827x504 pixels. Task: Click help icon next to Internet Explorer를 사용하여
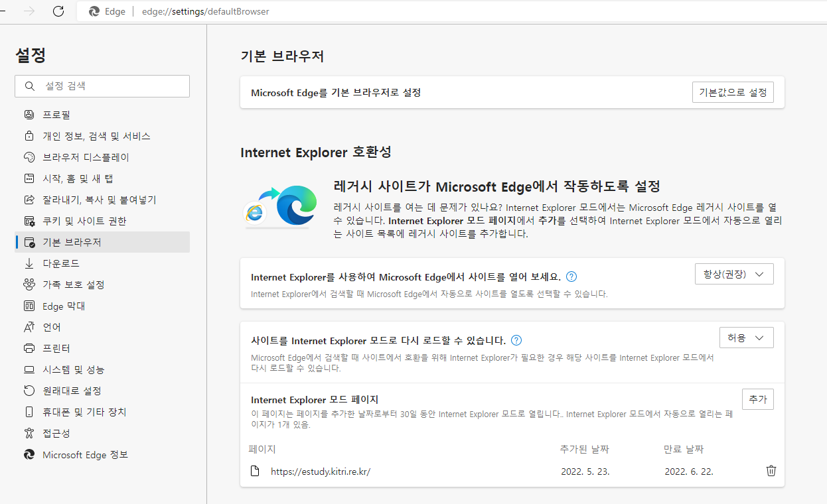pos(571,277)
